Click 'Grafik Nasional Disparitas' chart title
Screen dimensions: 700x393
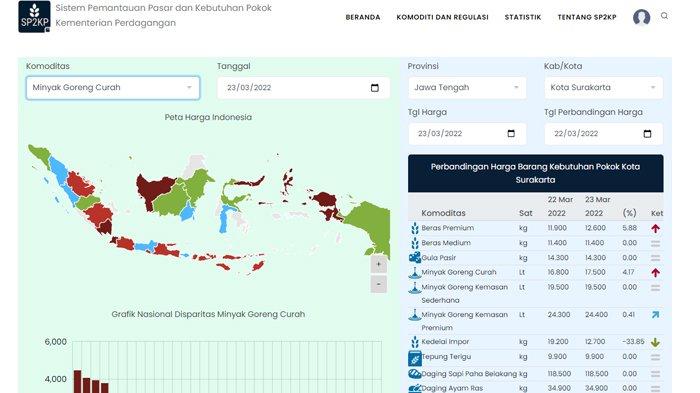(x=208, y=314)
